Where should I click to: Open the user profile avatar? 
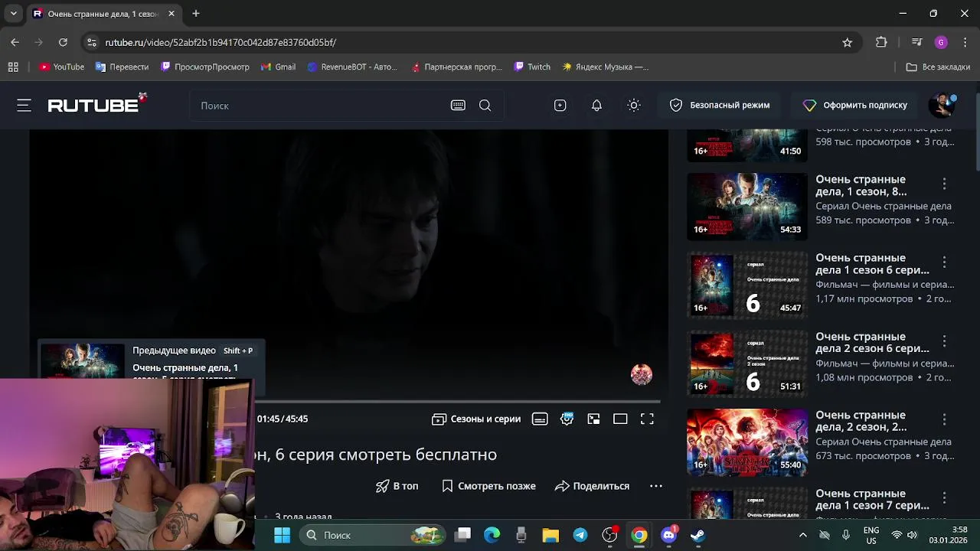(x=942, y=106)
